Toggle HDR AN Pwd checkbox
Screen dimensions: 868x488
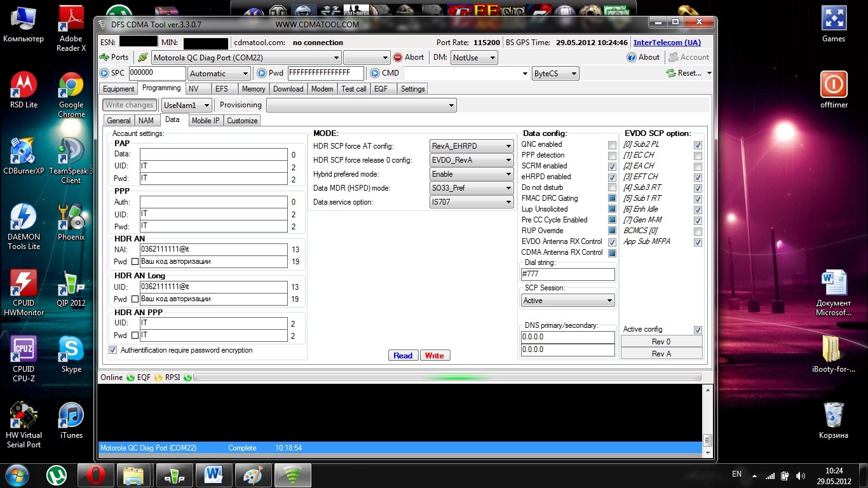(135, 262)
